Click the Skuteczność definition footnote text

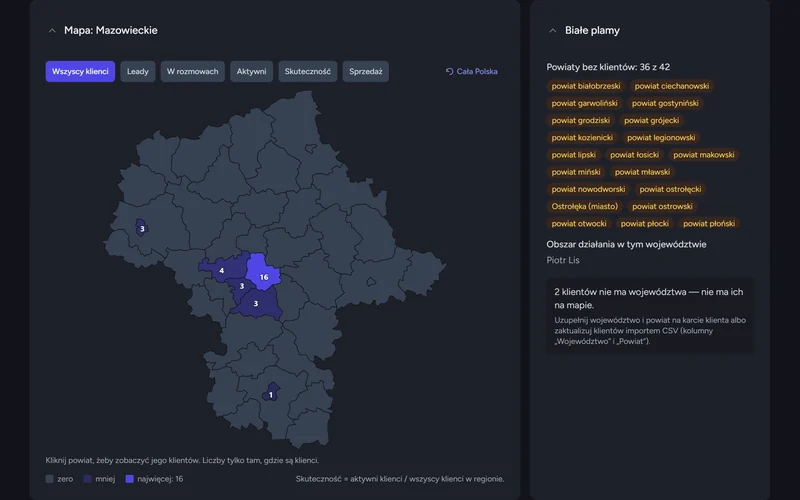click(400, 479)
